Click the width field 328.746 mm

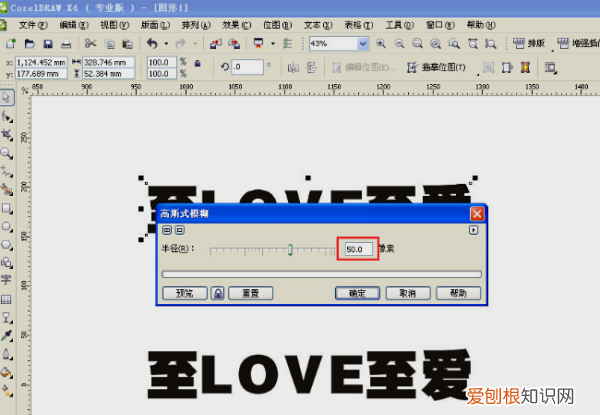click(x=109, y=62)
